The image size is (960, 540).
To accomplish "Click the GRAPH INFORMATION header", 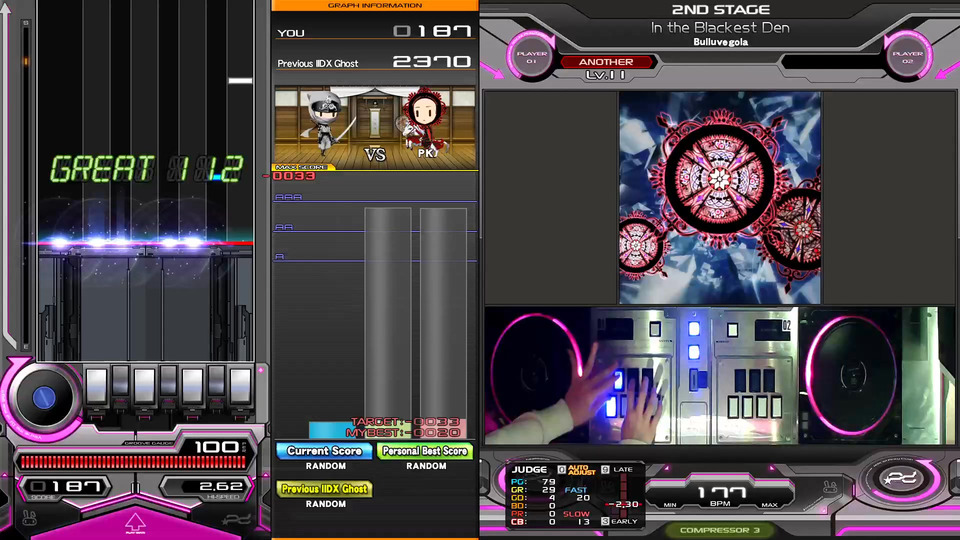I will 375,6.
